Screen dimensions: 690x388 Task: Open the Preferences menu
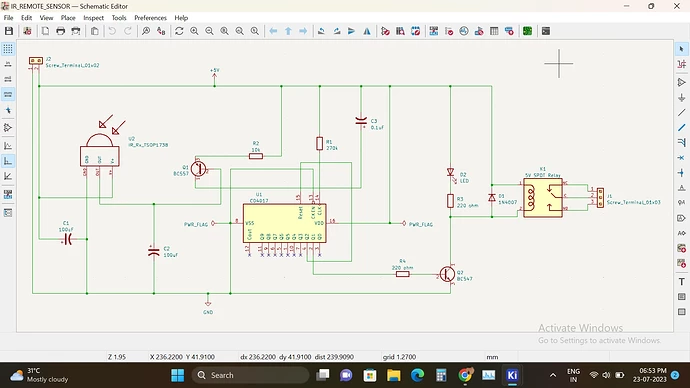click(x=150, y=18)
